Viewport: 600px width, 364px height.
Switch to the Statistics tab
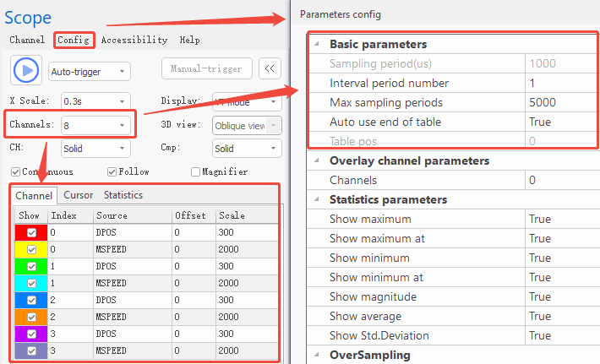[x=123, y=195]
